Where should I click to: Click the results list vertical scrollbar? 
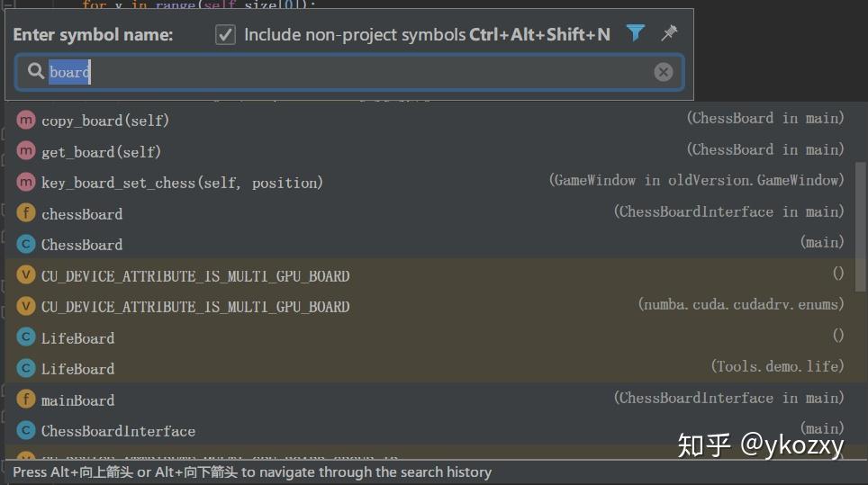(x=861, y=226)
